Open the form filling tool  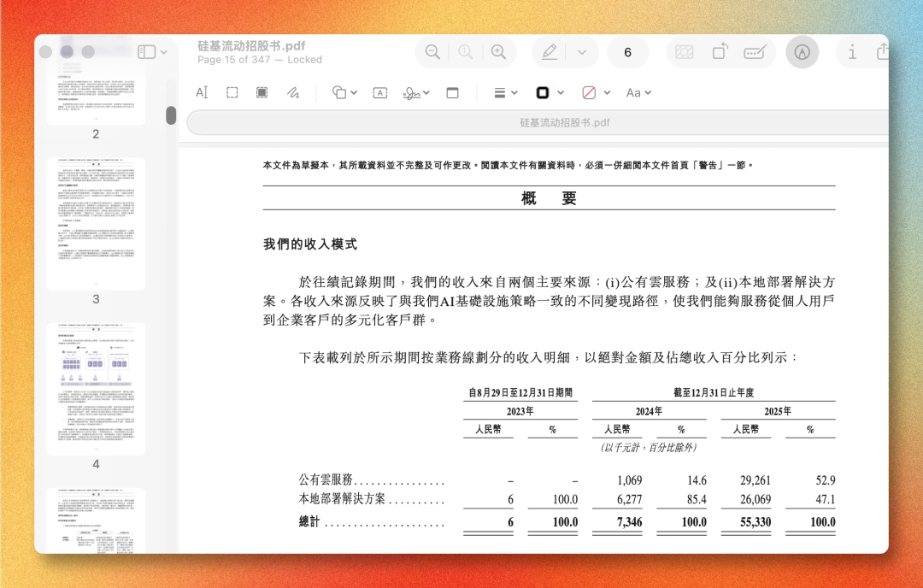point(755,52)
